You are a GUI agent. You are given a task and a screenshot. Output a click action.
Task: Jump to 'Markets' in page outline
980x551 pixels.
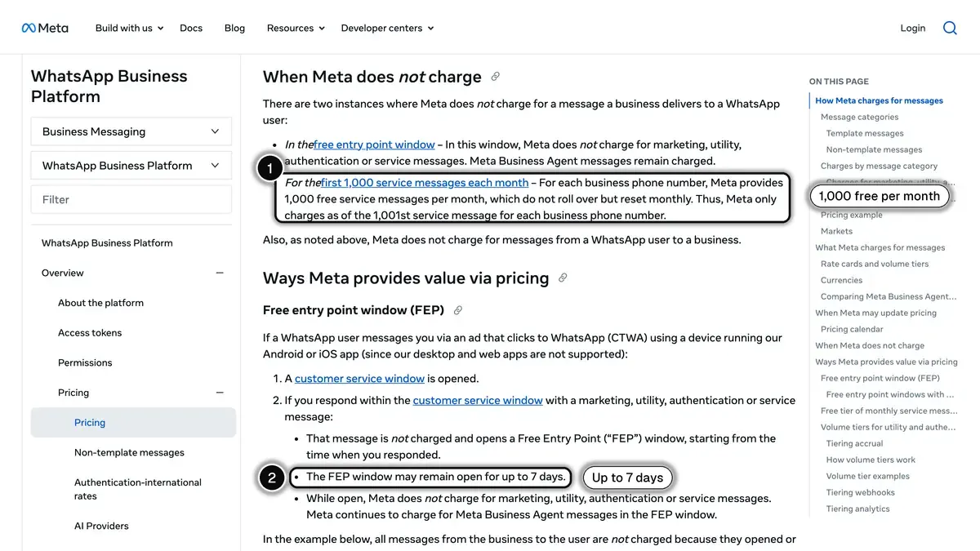click(x=836, y=231)
